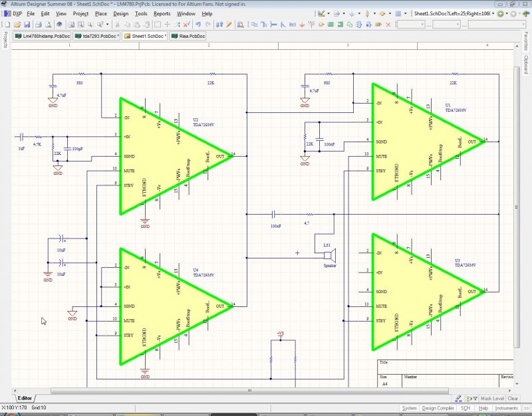Switch to the Riaa.PcbDoc tab
Screen dimensions: 532x416
188,36
